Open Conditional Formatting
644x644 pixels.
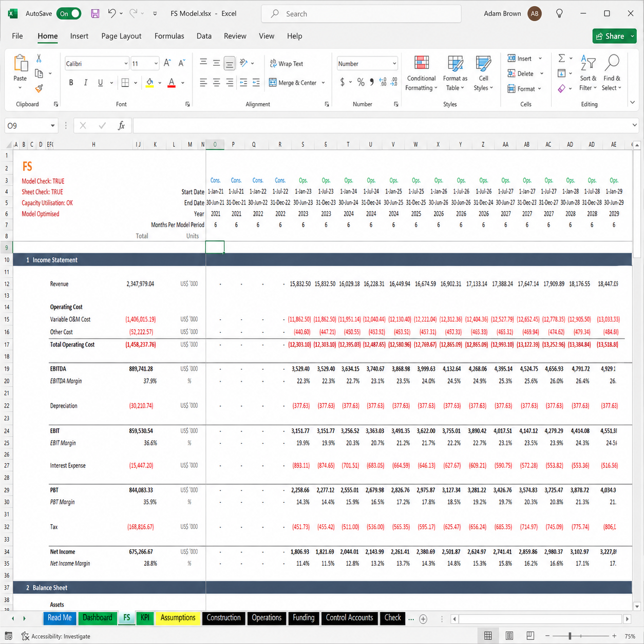(x=422, y=73)
